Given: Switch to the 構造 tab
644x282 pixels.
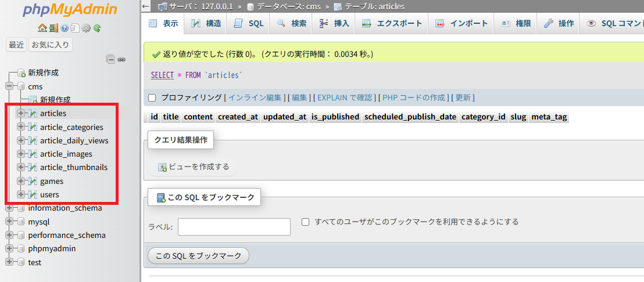Looking at the screenshot, I should 206,24.
